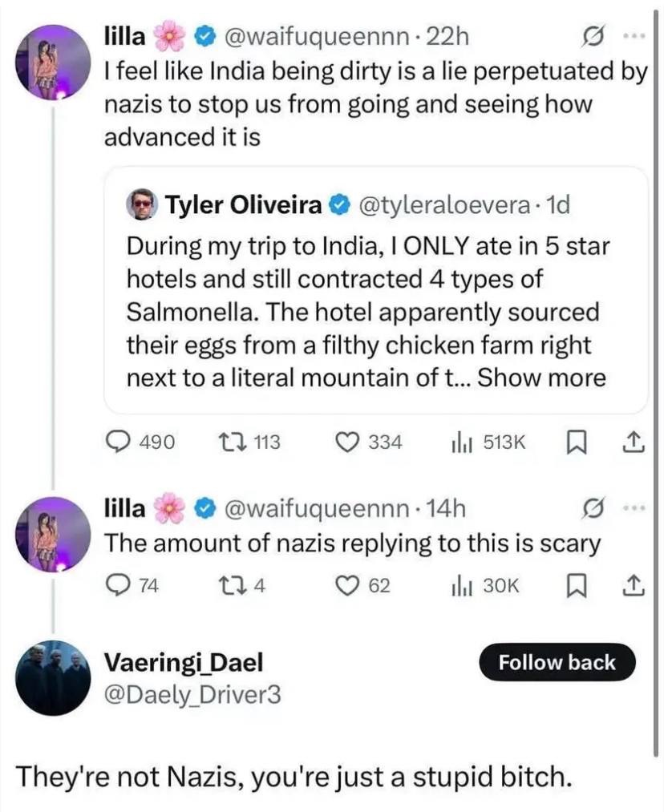The image size is (664, 812).
Task: View analytics showing 513K views
Action: [x=463, y=442]
